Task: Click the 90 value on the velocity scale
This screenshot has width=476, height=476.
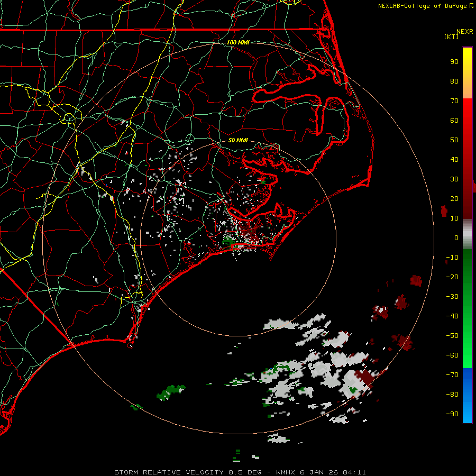Action: tap(454, 62)
